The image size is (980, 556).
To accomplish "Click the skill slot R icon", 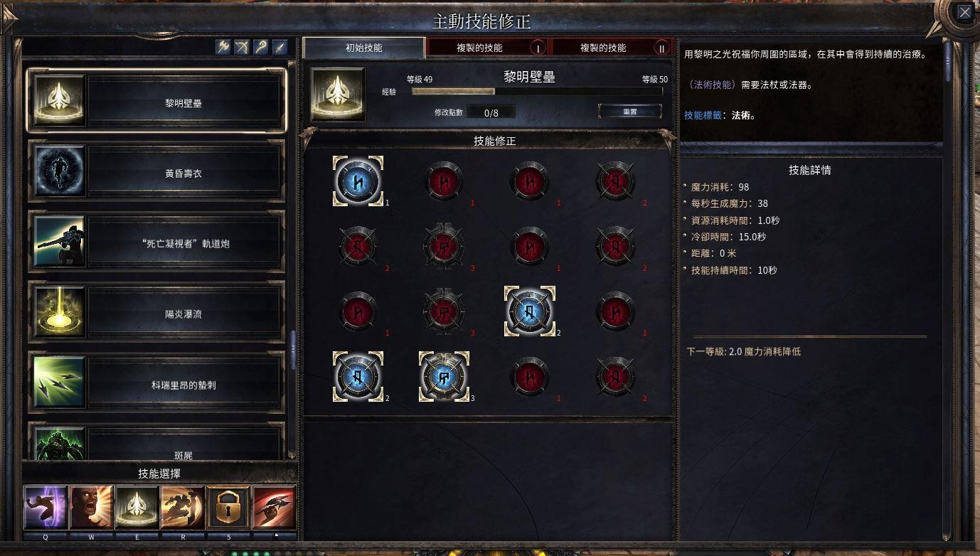I will (x=183, y=508).
